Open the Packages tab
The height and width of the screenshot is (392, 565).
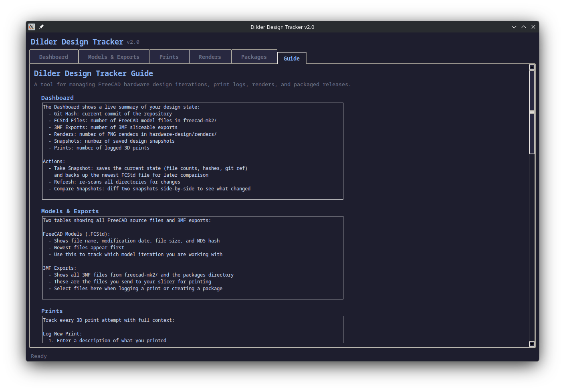[x=254, y=57]
